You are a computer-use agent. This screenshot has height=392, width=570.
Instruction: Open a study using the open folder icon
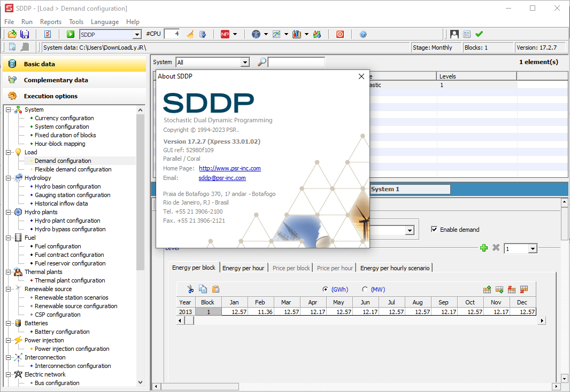(12, 33)
